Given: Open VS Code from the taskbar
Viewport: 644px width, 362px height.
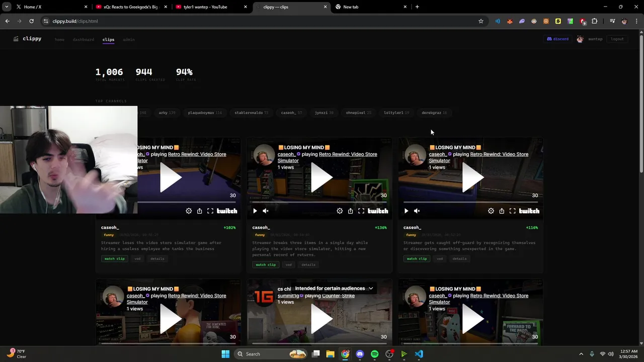Looking at the screenshot, I should click(419, 354).
